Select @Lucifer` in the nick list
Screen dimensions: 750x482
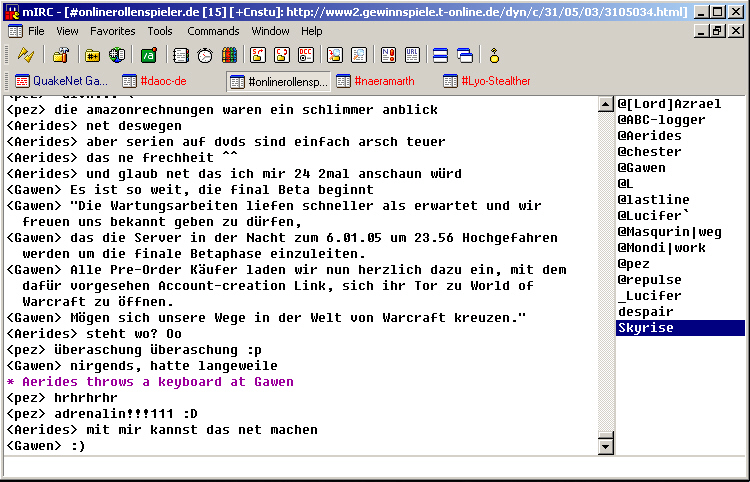680,216
